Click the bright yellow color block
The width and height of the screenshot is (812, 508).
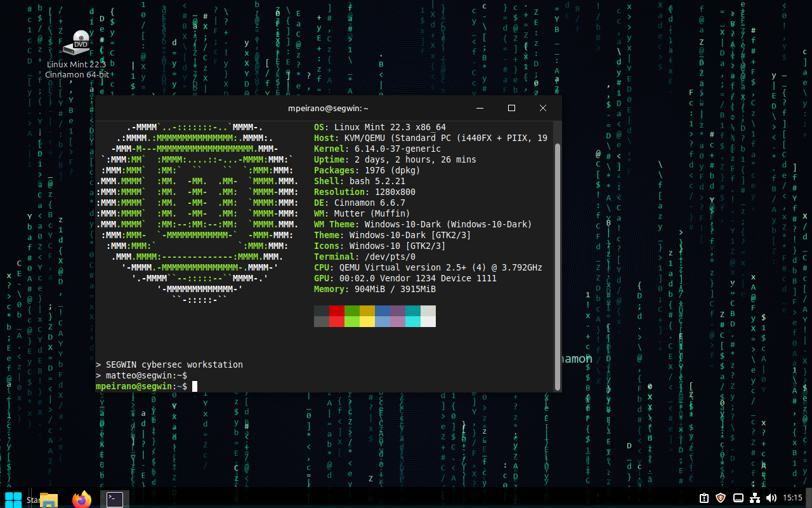[x=367, y=321]
